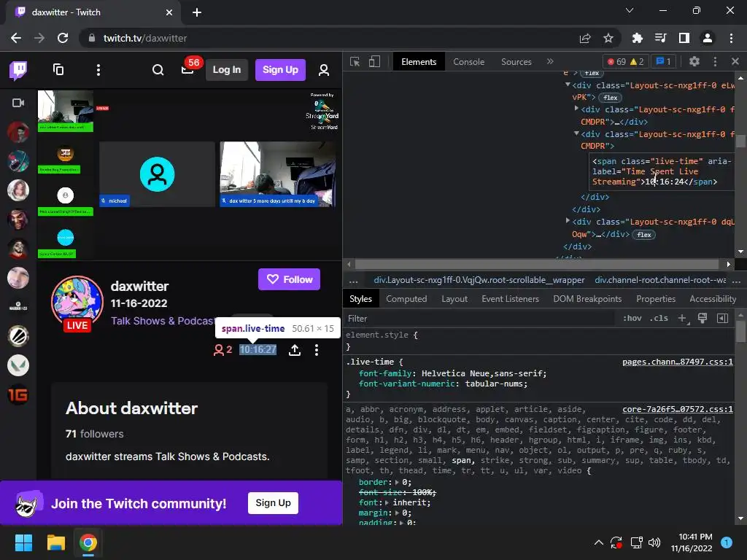Open the Browse copy-style icon in Twitch nav

(58, 70)
